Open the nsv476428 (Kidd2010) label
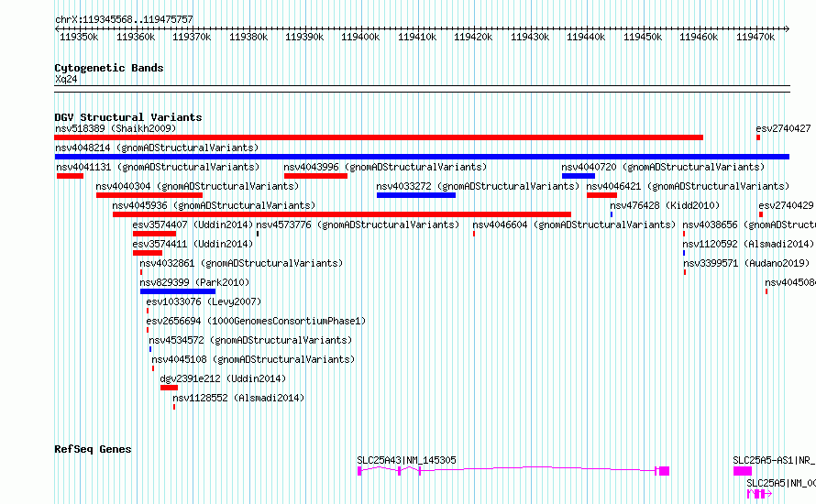The height and width of the screenshot is (504, 816). click(665, 205)
